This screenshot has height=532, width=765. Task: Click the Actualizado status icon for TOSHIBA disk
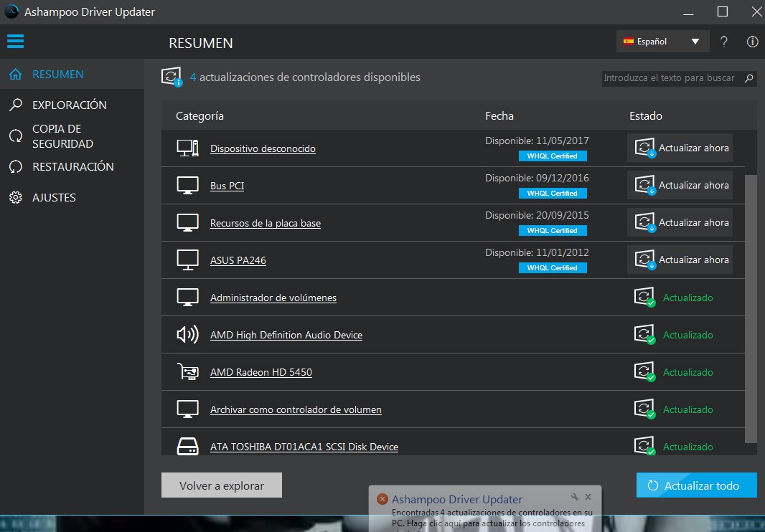point(644,446)
